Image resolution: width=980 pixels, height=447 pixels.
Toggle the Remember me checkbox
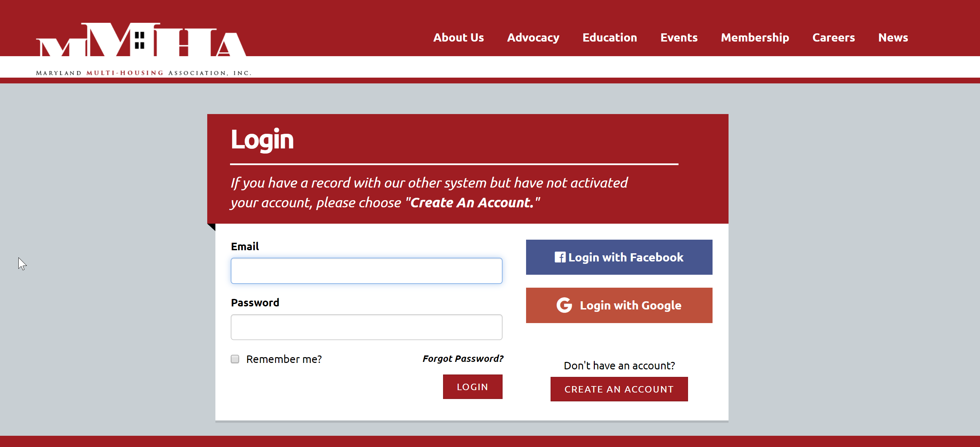(x=235, y=359)
